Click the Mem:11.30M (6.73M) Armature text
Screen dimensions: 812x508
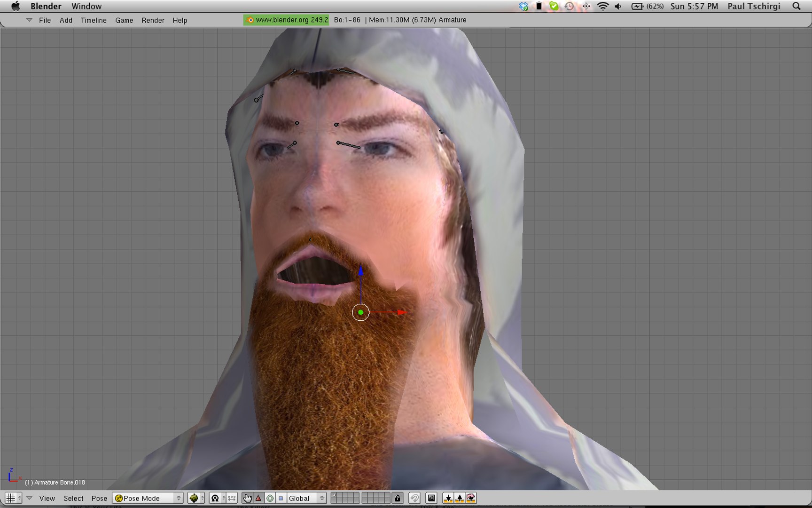tap(418, 20)
